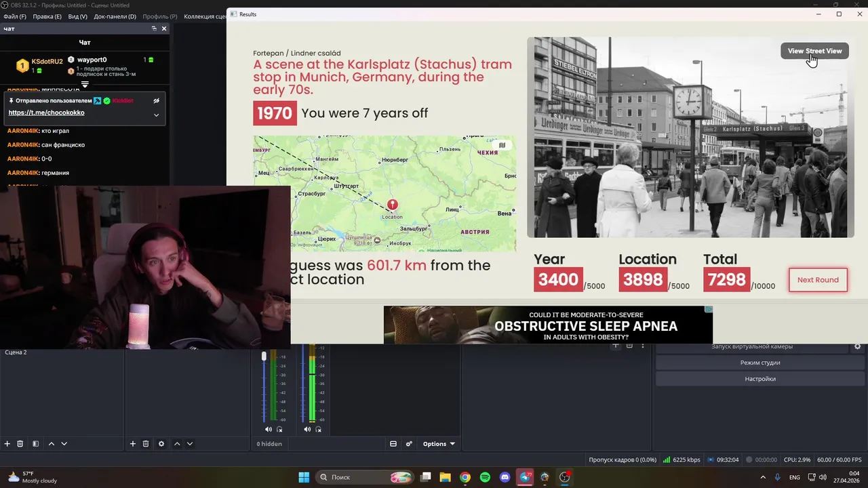
Task: Hide the pinned KickBot message
Action: (156, 100)
